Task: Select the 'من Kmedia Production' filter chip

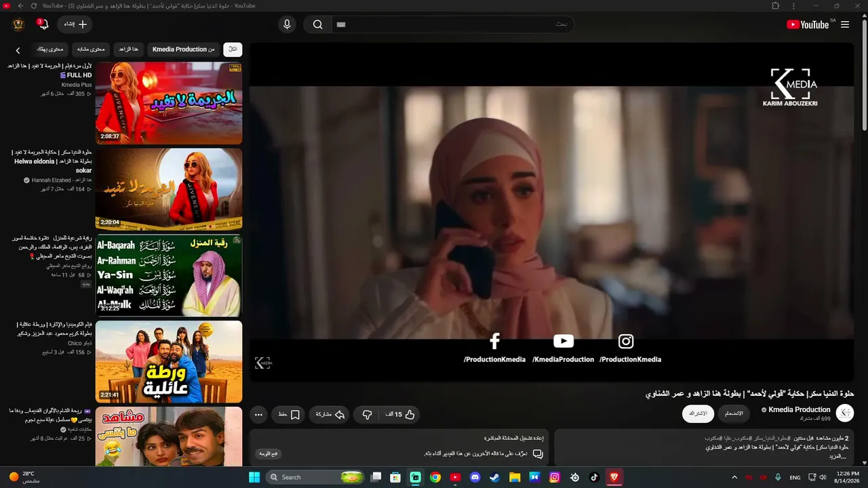Action: (184, 49)
